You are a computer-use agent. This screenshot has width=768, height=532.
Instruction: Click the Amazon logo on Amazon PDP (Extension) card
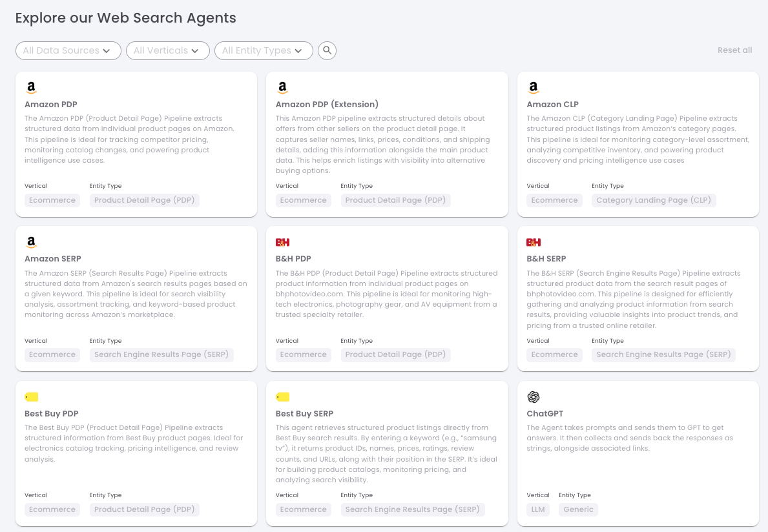tap(282, 88)
